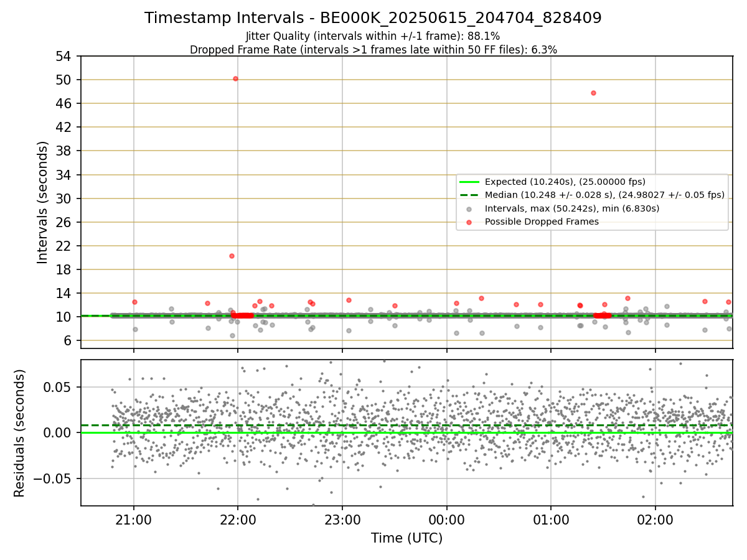The height and width of the screenshot is (560, 747).
Task: Select the "Expected (10.240s), (25.00000 fps)" legend entry
Action: 565,182
